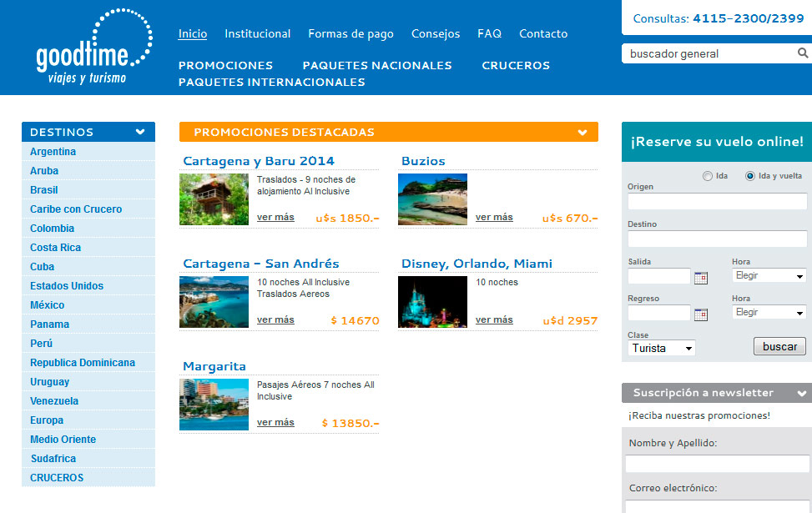This screenshot has height=513, width=812.
Task: Open the Regreso Hora dropdown
Action: click(769, 313)
